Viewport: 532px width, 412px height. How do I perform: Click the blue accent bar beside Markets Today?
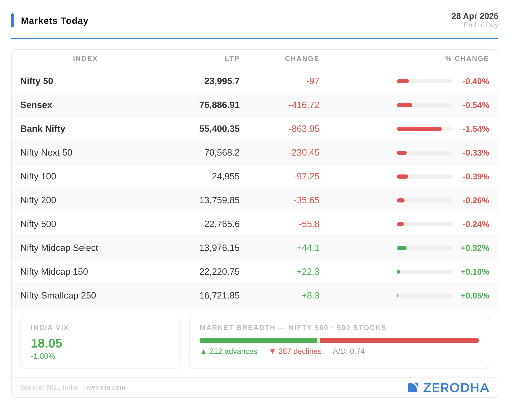(13, 20)
